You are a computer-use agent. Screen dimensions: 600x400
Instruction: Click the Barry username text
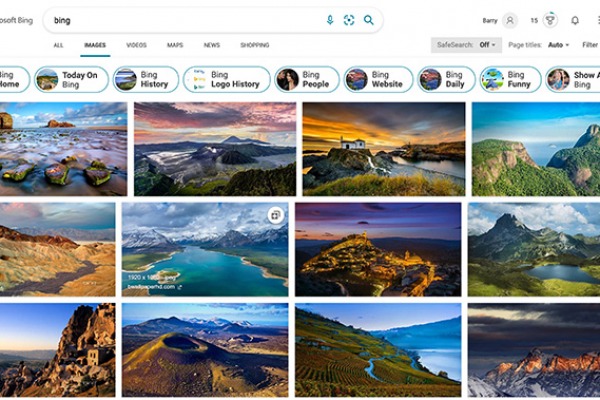coord(490,21)
